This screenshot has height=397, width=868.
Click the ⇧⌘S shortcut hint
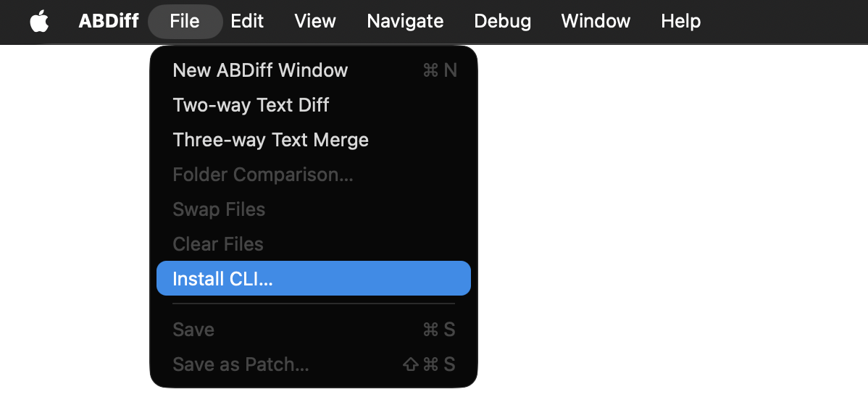click(429, 364)
